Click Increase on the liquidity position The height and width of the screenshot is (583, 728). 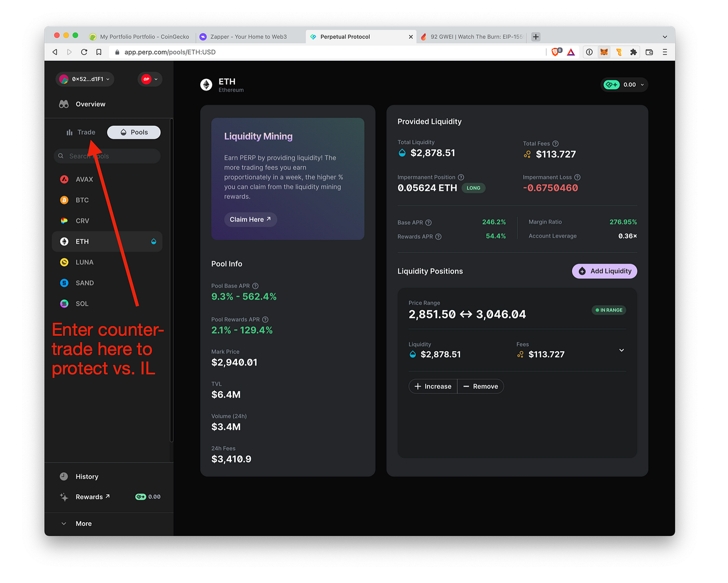(433, 387)
